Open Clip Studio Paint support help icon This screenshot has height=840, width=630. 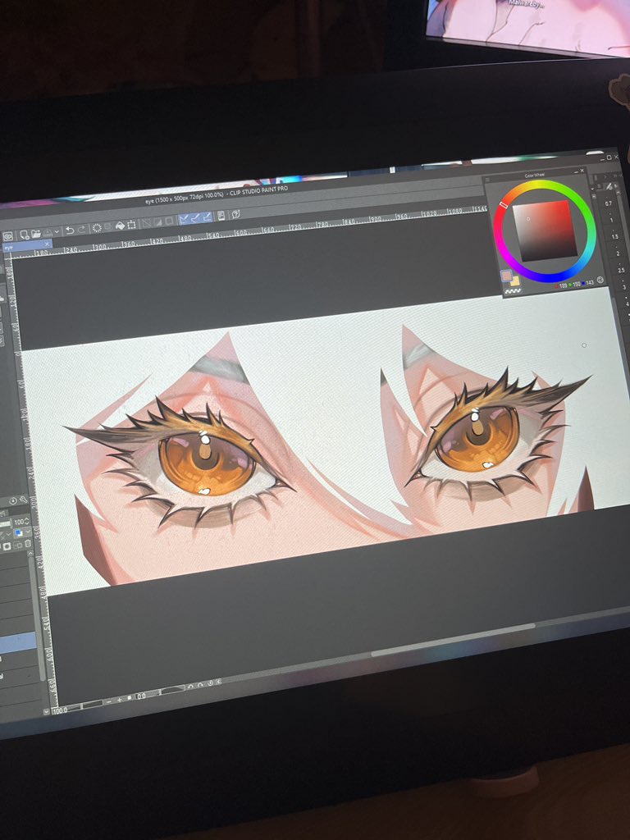[236, 214]
